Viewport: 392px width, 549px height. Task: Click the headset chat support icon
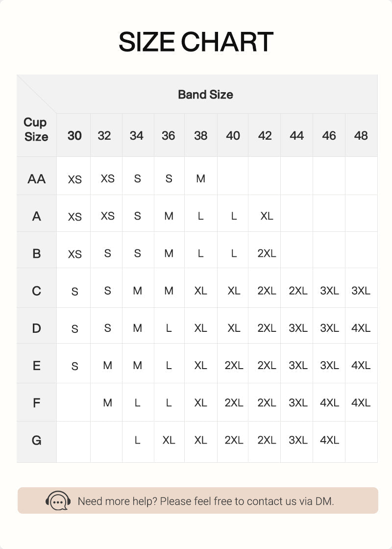[58, 500]
